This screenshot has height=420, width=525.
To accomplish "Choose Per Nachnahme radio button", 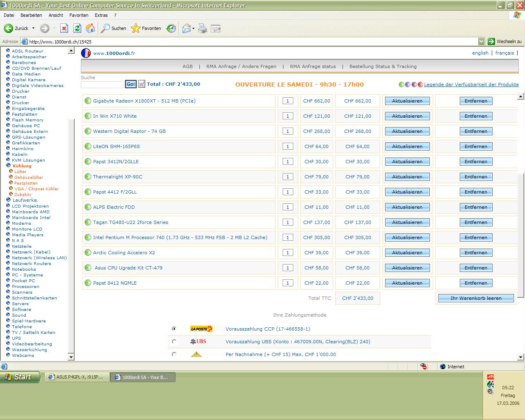I will click(x=174, y=354).
